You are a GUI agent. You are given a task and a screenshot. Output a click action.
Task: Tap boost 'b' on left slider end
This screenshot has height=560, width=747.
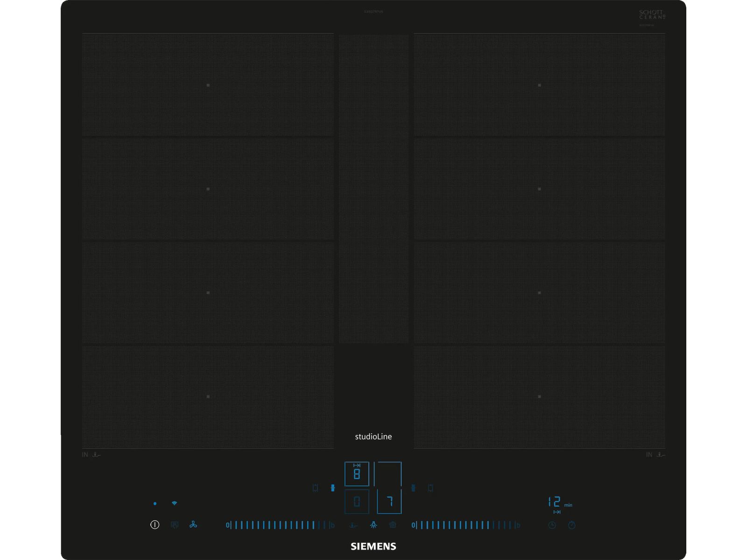click(x=332, y=525)
